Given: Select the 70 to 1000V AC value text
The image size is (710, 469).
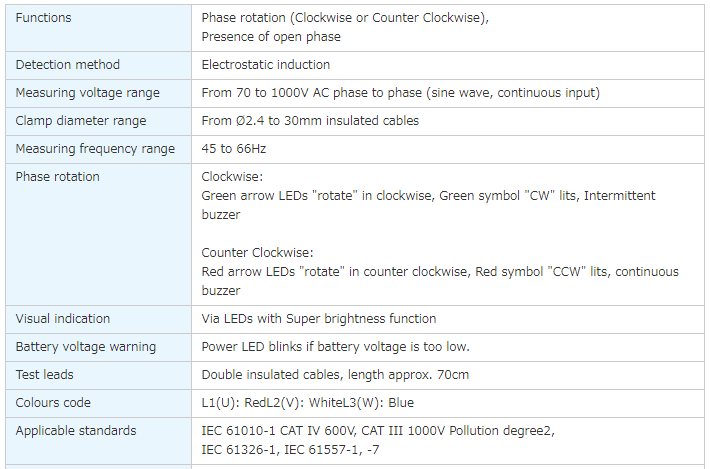Looking at the screenshot, I should click(x=400, y=93).
